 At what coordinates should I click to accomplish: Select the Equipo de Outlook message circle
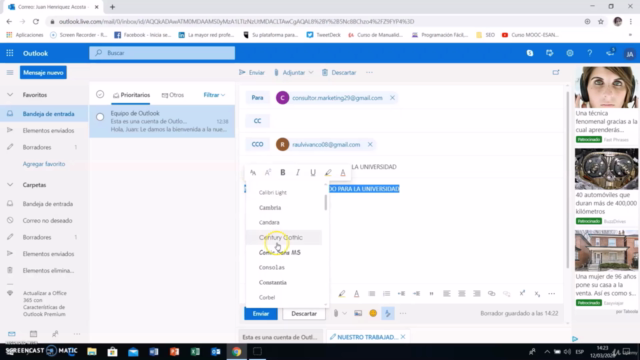click(x=100, y=117)
